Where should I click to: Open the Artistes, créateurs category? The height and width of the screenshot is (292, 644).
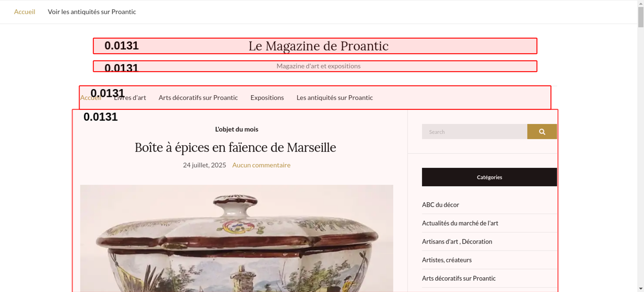[x=447, y=260]
